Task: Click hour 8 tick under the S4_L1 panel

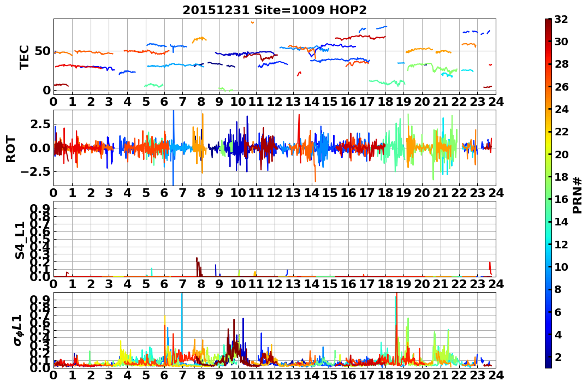Action: (201, 284)
